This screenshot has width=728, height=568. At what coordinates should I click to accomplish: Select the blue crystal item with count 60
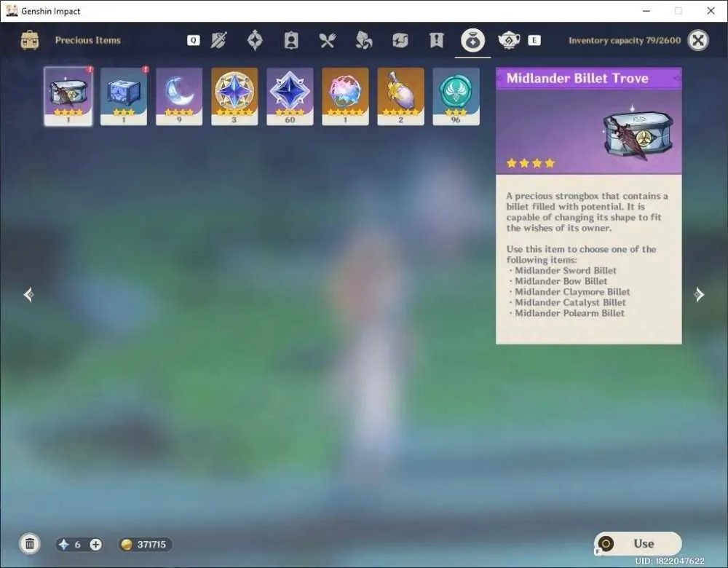[x=290, y=96]
